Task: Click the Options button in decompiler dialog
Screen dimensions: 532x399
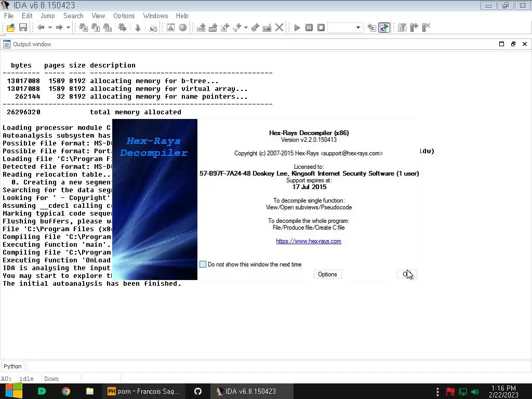Action: point(327,274)
